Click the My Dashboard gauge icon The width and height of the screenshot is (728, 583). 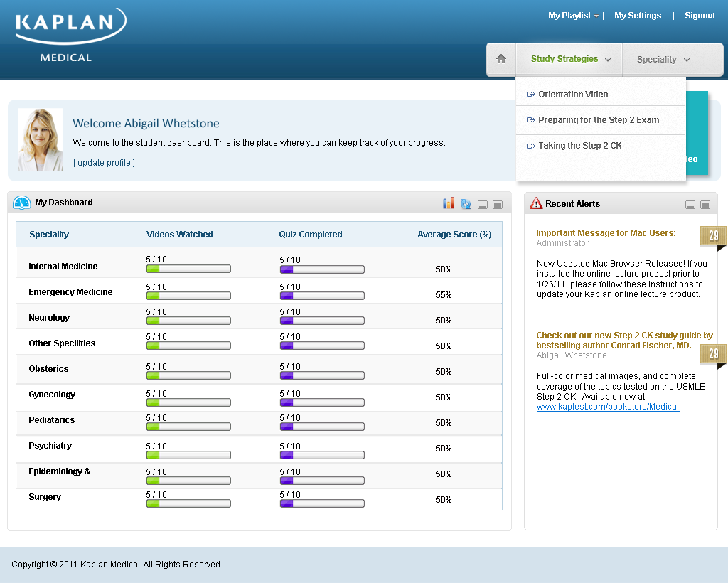[22, 203]
